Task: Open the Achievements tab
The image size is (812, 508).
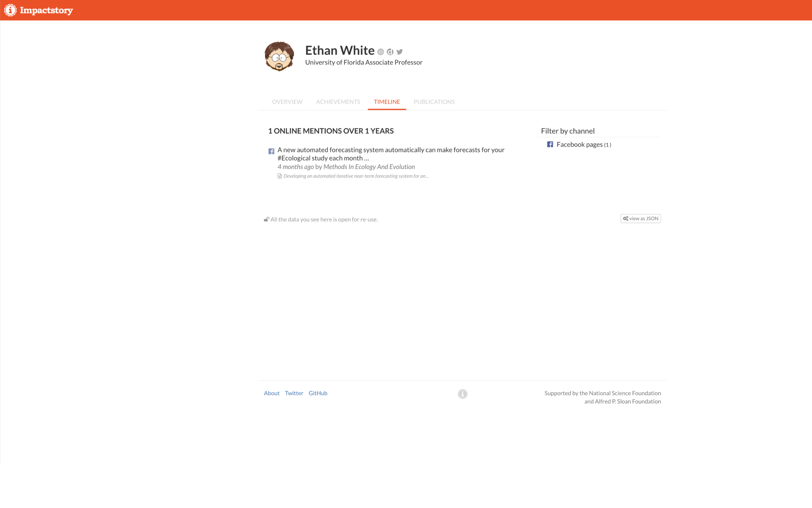Action: [338, 102]
